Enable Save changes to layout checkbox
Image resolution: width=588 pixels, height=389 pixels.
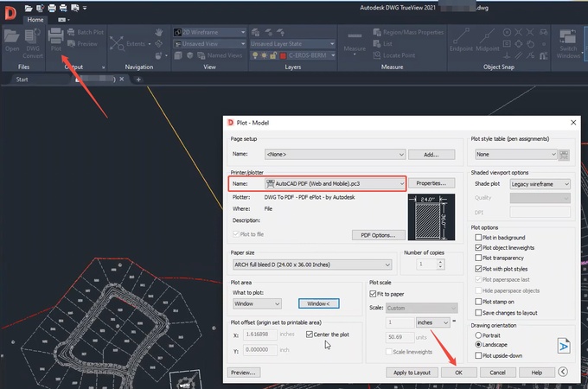pos(478,313)
